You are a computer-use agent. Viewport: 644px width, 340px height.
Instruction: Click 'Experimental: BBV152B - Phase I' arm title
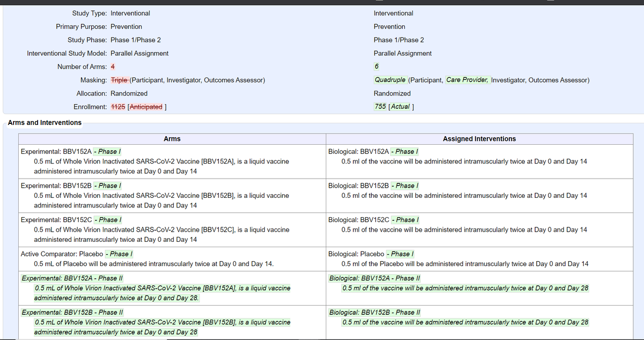[x=70, y=186]
